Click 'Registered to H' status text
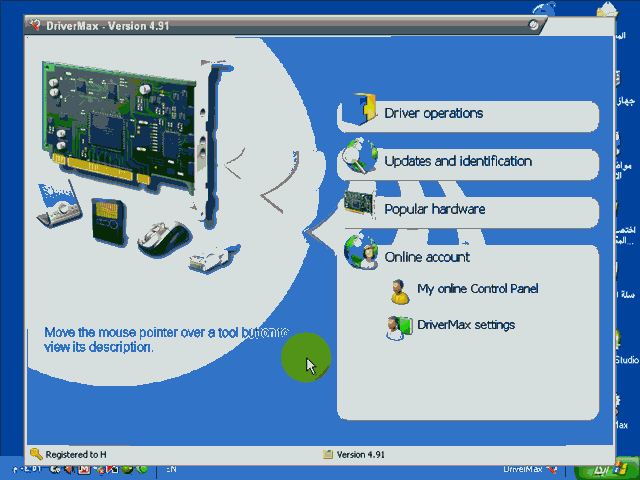 click(76, 455)
